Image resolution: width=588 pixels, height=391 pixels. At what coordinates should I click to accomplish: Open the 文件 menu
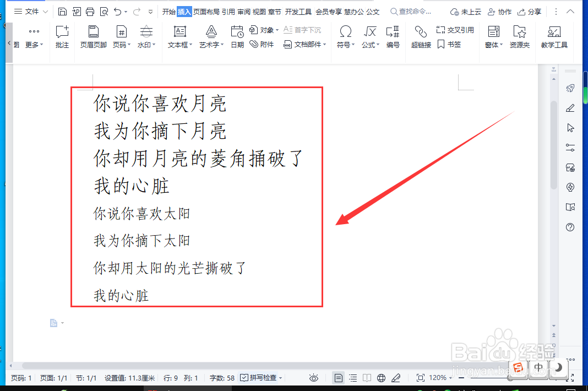(31, 12)
